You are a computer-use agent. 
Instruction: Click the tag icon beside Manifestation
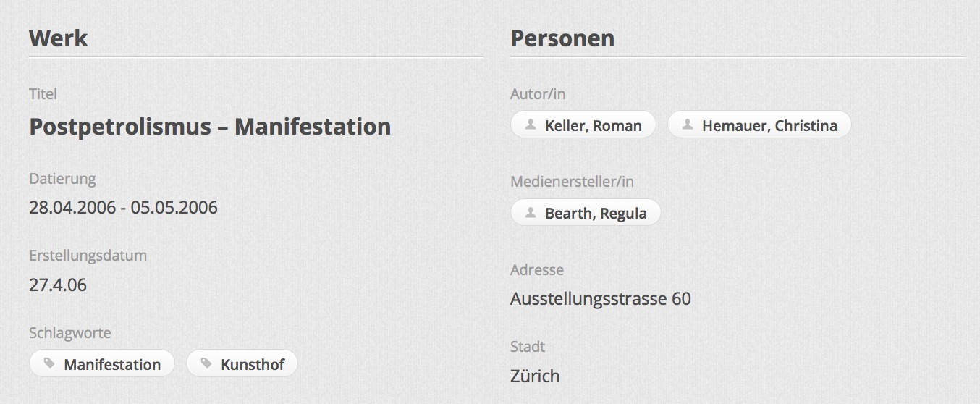point(49,363)
